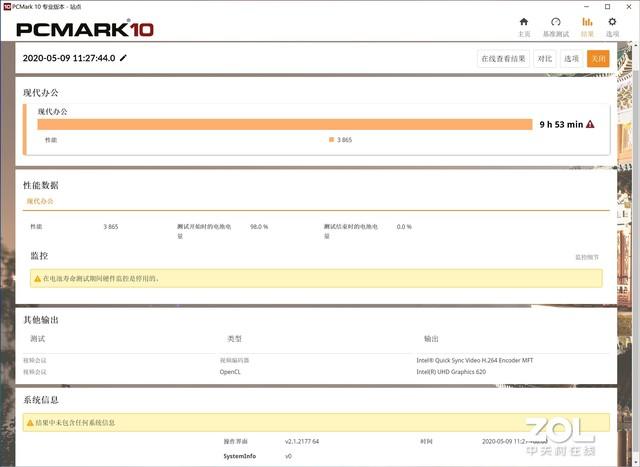Click the warning triangle beside 9 h 53 min
The height and width of the screenshot is (467, 640).
(590, 125)
